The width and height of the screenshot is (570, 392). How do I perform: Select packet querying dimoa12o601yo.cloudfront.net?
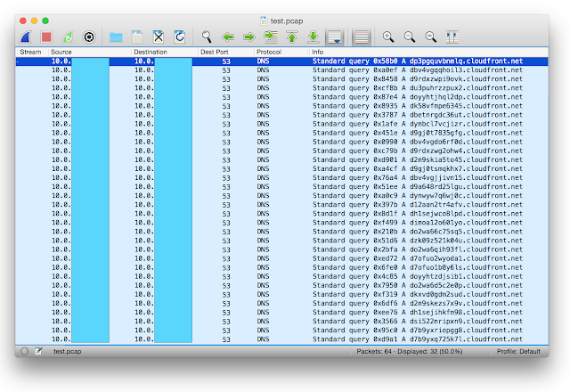(x=281, y=223)
